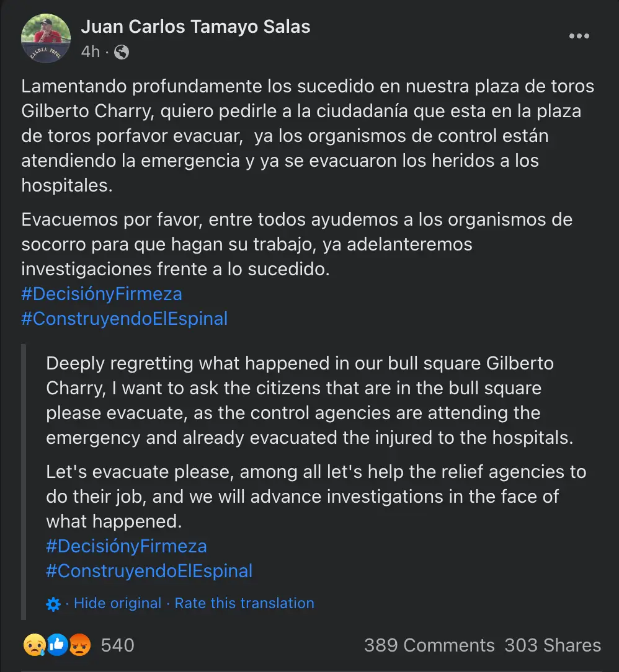Click the blue like reaction icon
The image size is (619, 672).
click(57, 645)
